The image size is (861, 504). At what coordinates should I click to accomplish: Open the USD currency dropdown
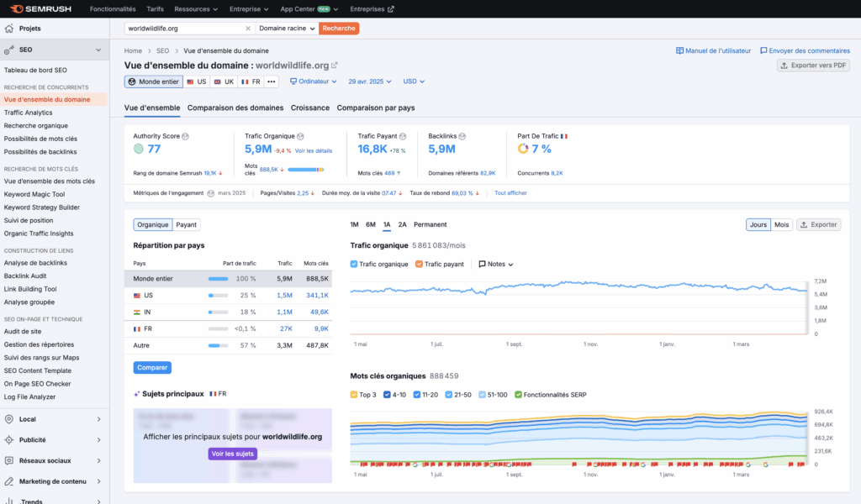pos(414,81)
